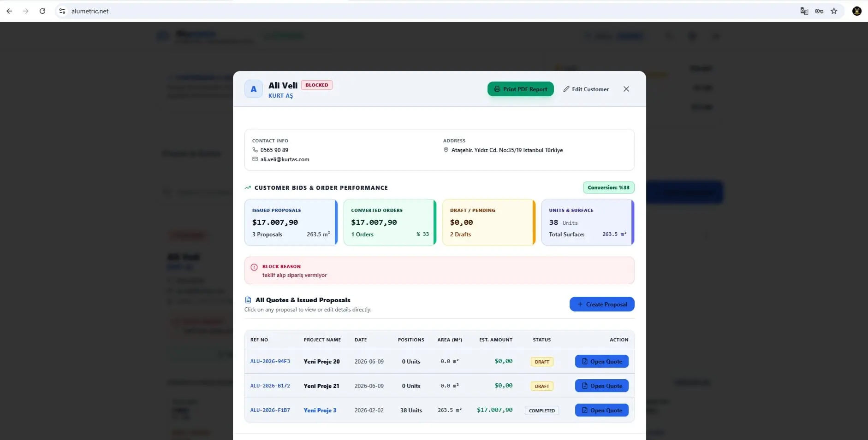Click the 38 Units cell
The image size is (868, 440).
[411, 410]
